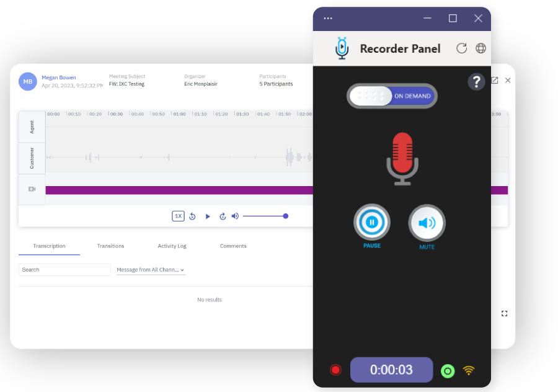Click the purple video timeline bar

pyautogui.click(x=179, y=190)
